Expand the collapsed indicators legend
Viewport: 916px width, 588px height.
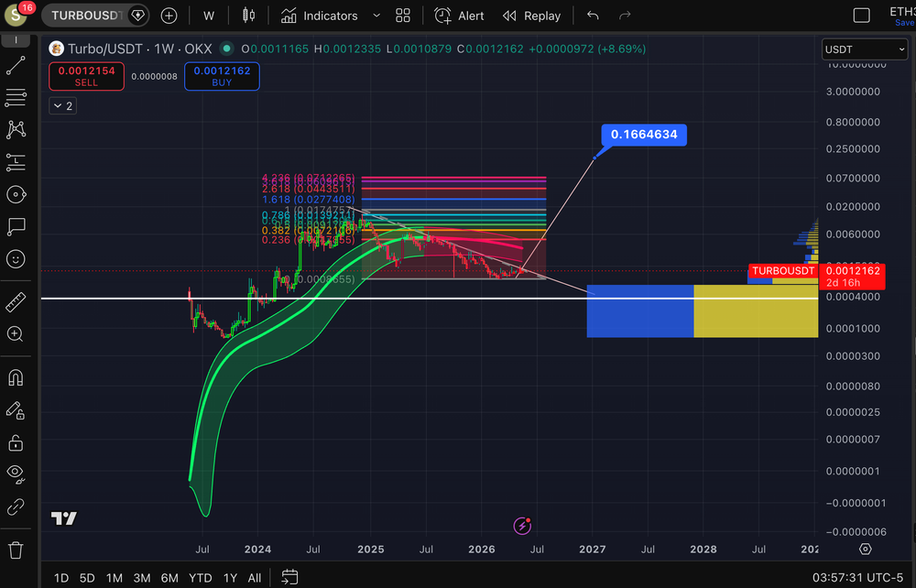click(62, 105)
